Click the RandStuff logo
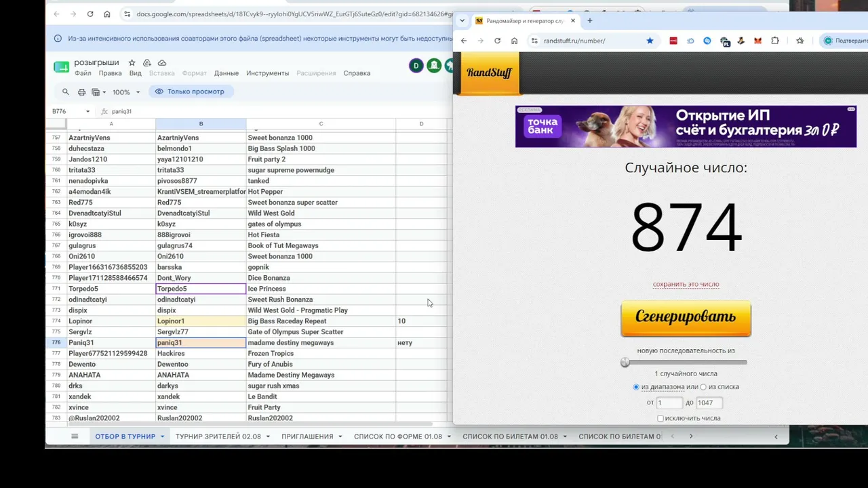The width and height of the screenshot is (868, 488). click(x=489, y=73)
